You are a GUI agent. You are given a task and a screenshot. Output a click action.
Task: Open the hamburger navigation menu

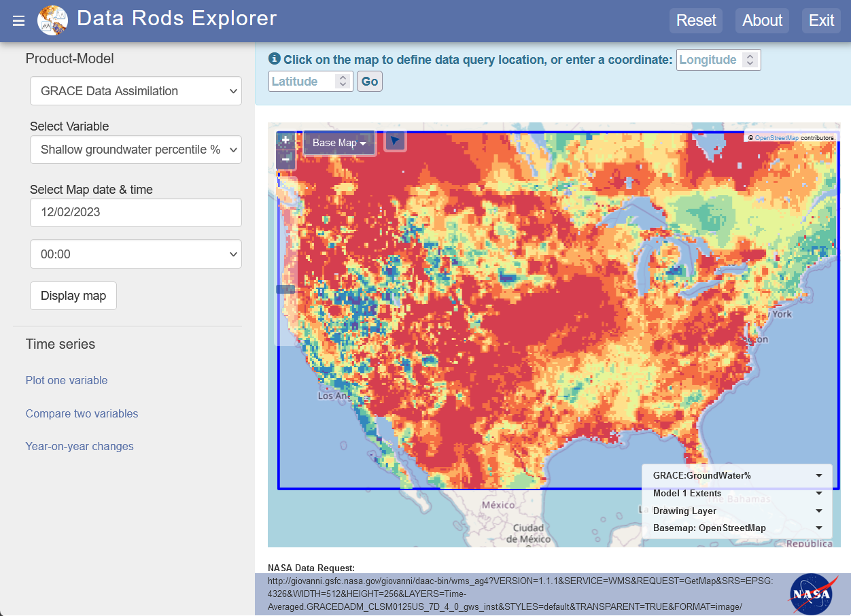[x=18, y=20]
